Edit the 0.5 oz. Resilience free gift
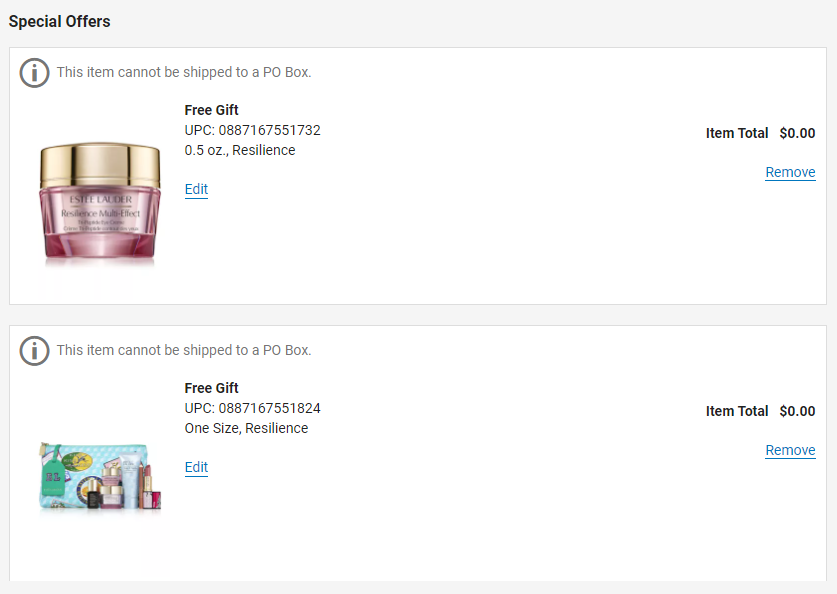 tap(196, 189)
